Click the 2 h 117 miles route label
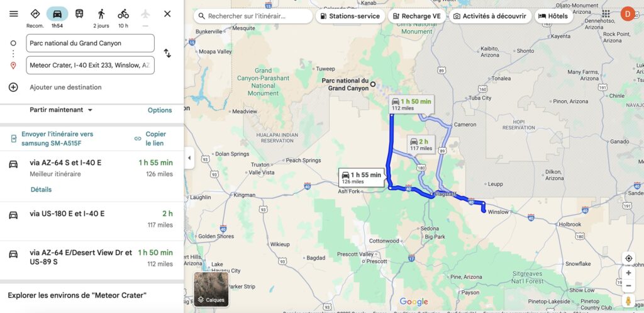Image resolution: width=644 pixels, height=313 pixels. tap(421, 144)
